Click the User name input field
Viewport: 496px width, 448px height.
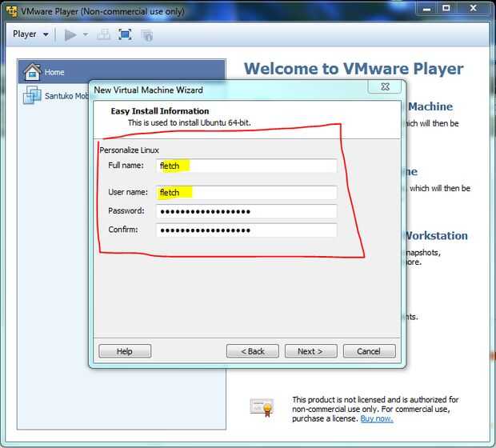coord(246,192)
